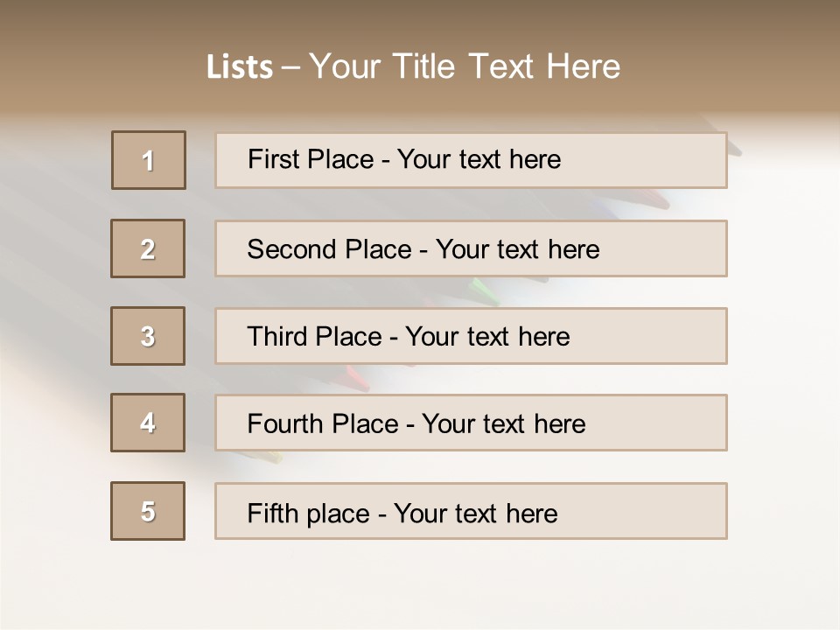The height and width of the screenshot is (630, 840).
Task: Click the green pencil tip in the background
Action: point(479,289)
